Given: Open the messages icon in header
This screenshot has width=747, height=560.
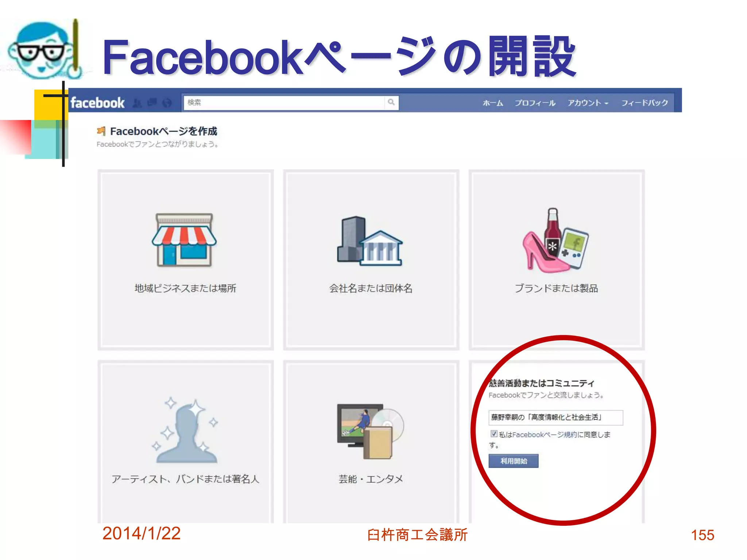Looking at the screenshot, I should click(x=152, y=103).
